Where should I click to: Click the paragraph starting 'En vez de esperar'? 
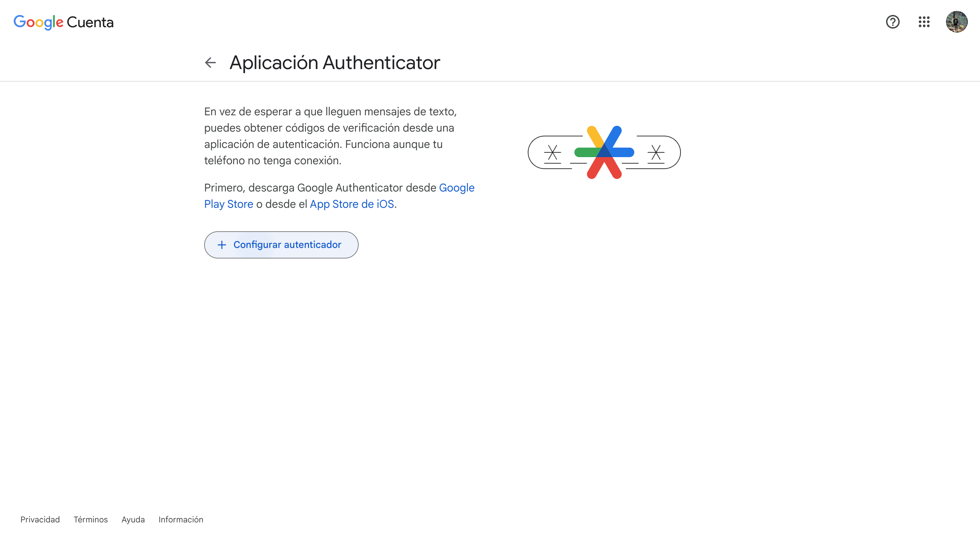click(x=331, y=136)
